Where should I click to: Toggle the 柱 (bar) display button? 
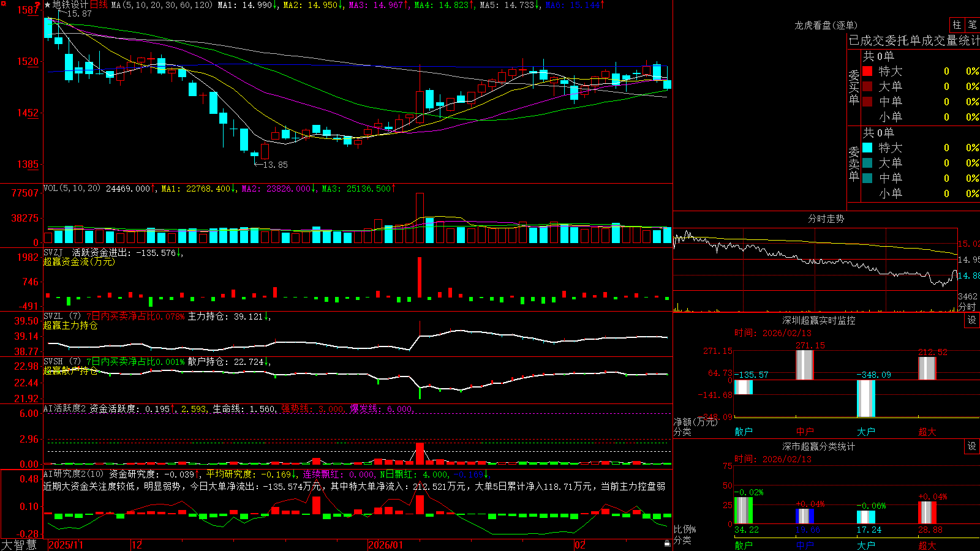pos(957,24)
